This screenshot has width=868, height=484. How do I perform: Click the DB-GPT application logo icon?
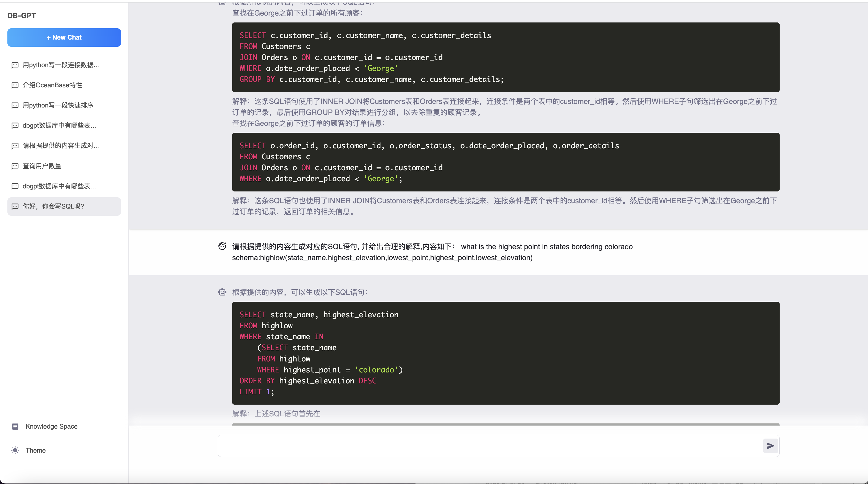pyautogui.click(x=21, y=15)
